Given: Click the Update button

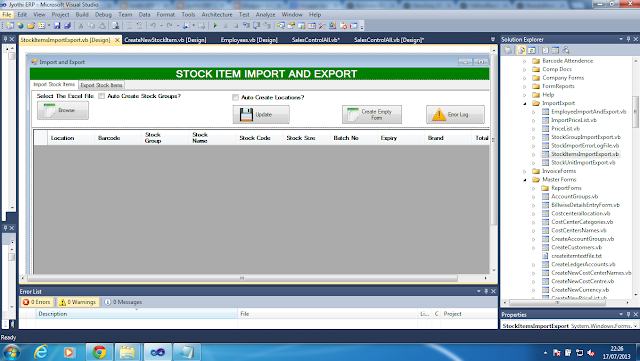Looking at the screenshot, I should (261, 114).
